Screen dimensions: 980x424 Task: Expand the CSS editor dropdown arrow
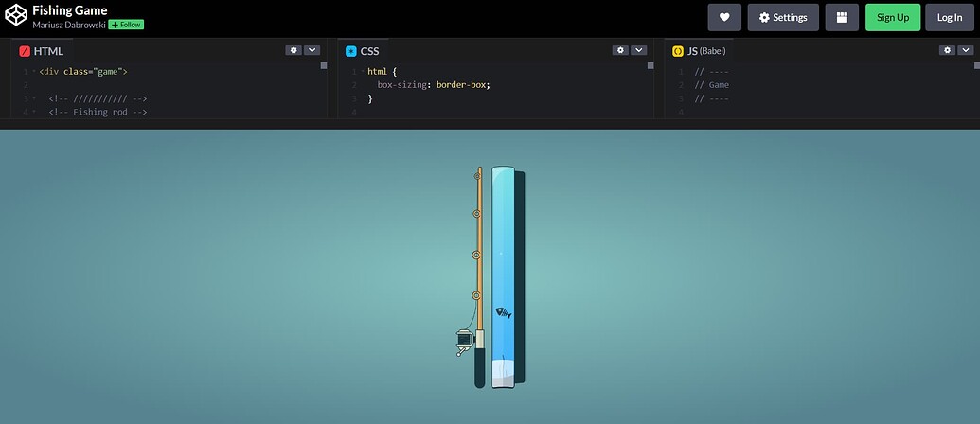638,50
